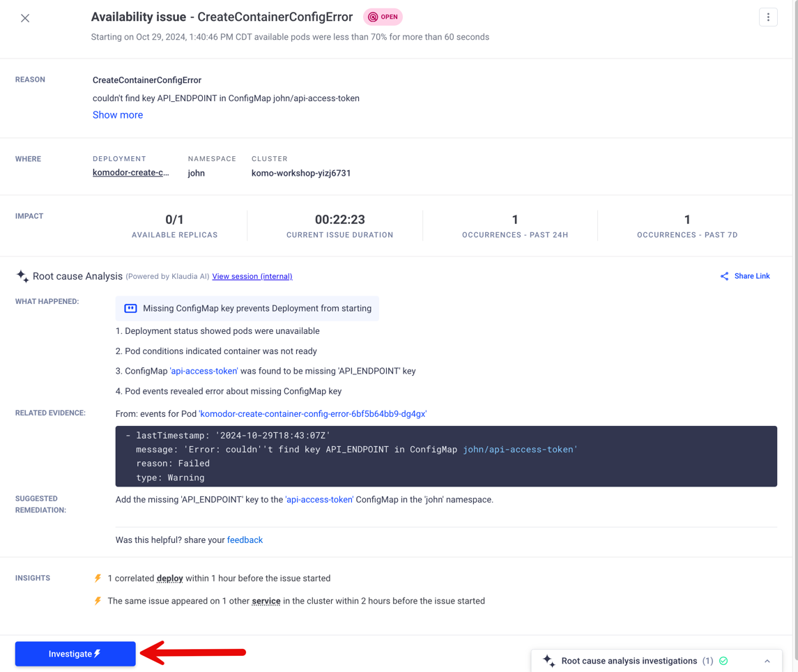Open the komodor-create-c... deployment link
The width and height of the screenshot is (798, 672).
click(x=131, y=173)
